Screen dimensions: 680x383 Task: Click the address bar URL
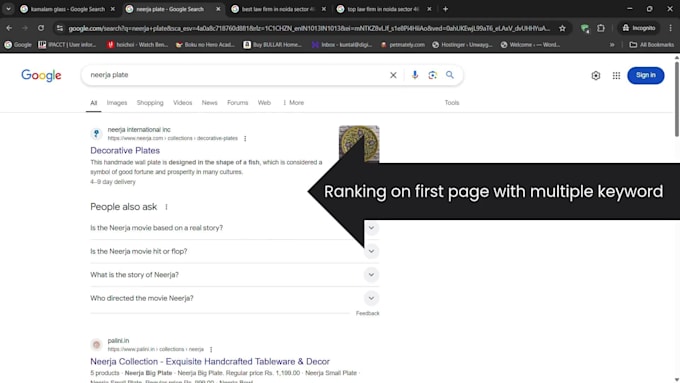point(309,28)
